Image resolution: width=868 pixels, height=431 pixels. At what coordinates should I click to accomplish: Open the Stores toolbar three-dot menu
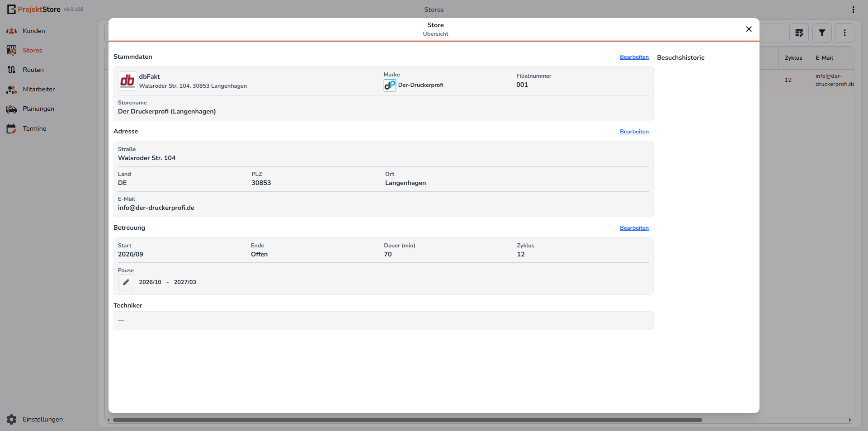[x=845, y=33]
